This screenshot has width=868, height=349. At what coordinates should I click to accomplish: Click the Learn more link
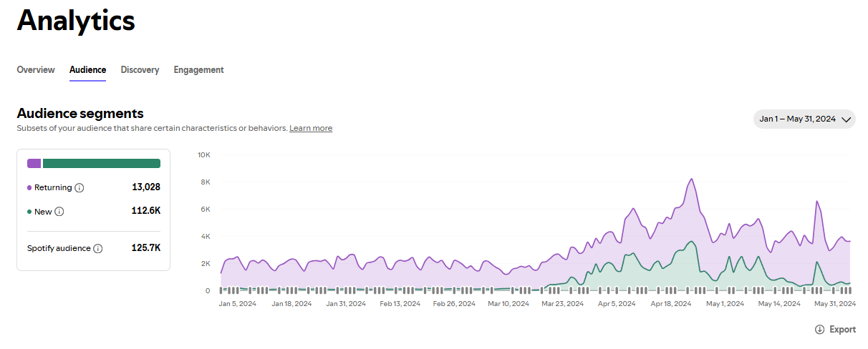click(311, 128)
